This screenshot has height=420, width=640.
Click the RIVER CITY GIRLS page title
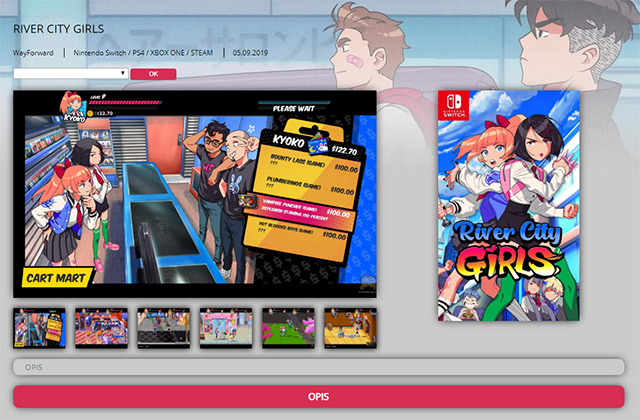(x=59, y=29)
